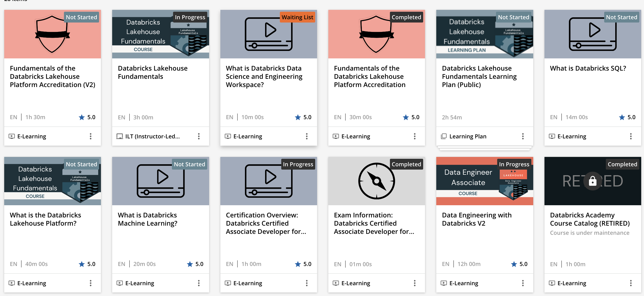Click the lock icon on the RETIRED thumbnail
The image size is (644, 296).
592,181
